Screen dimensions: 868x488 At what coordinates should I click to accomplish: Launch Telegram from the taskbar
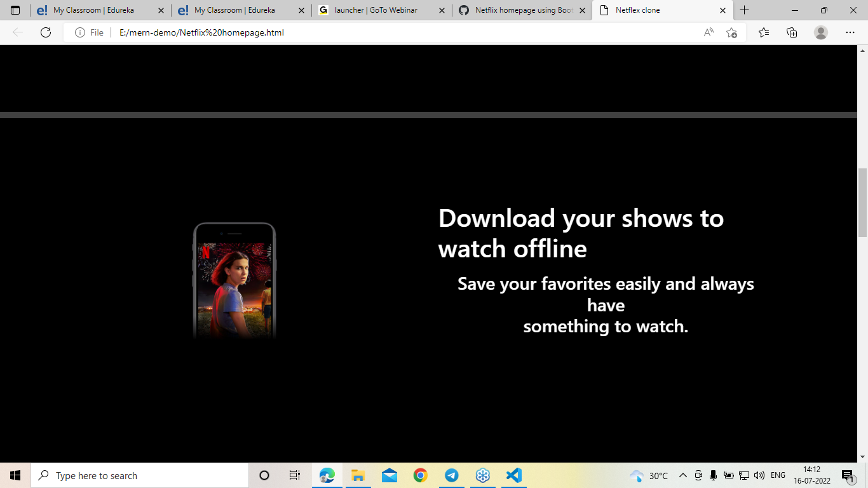pyautogui.click(x=451, y=475)
